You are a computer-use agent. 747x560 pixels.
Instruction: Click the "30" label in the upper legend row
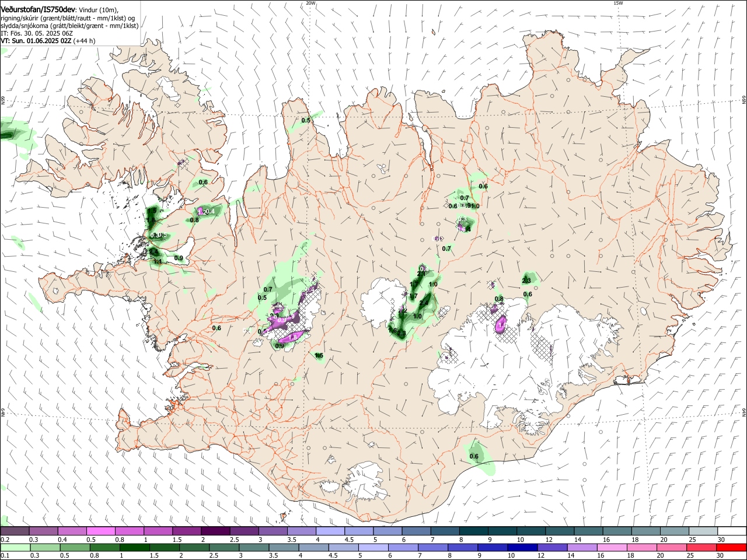click(x=721, y=540)
